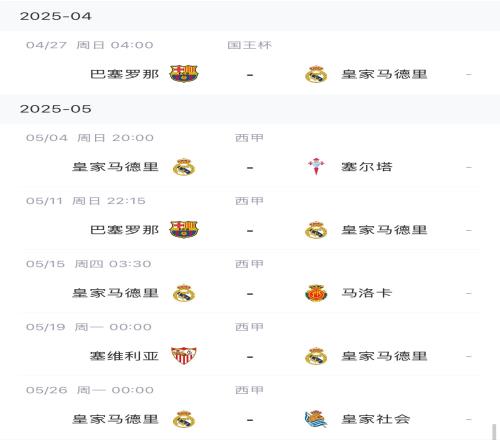This screenshot has width=500, height=440.
Task: Click Real Madrid crest in 04/27 match
Action: click(x=316, y=74)
